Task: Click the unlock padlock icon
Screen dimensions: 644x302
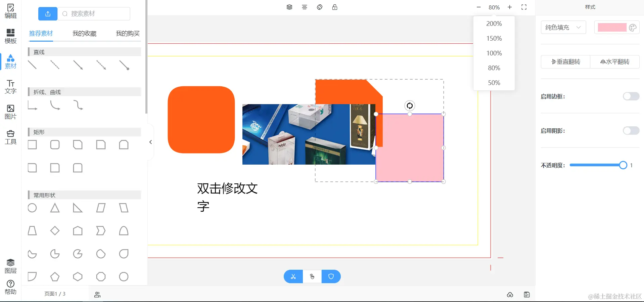Action: [335, 7]
